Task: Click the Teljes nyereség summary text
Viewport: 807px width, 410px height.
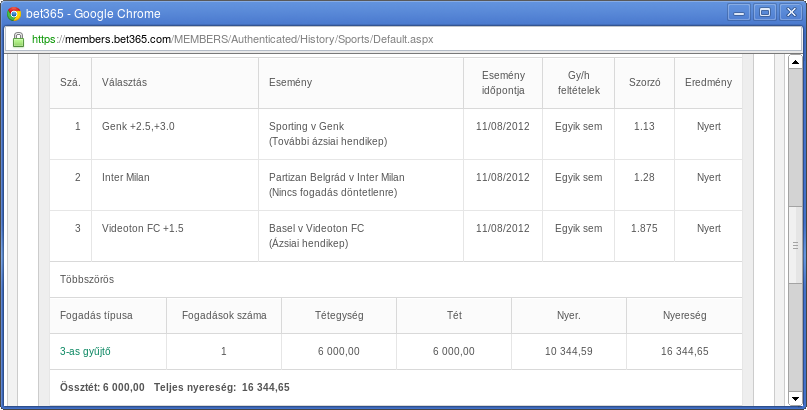Action: [x=221, y=387]
